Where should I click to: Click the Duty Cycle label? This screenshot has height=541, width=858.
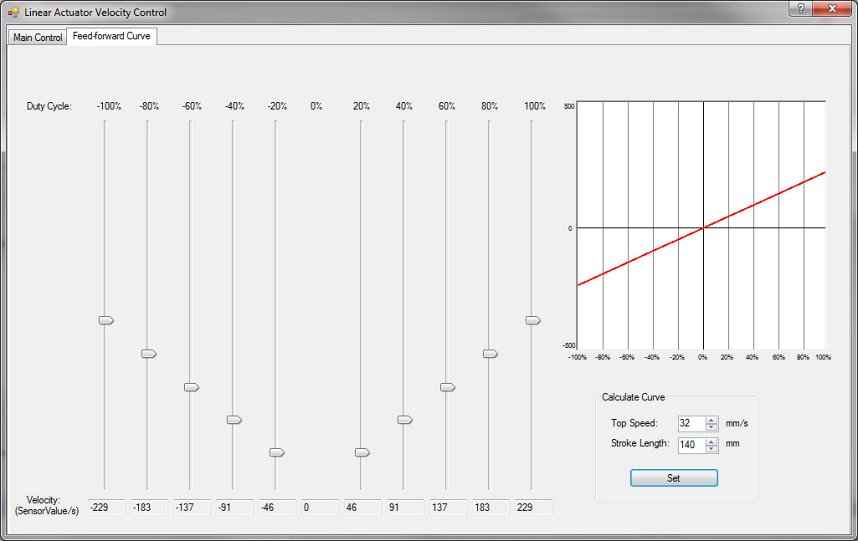(49, 106)
